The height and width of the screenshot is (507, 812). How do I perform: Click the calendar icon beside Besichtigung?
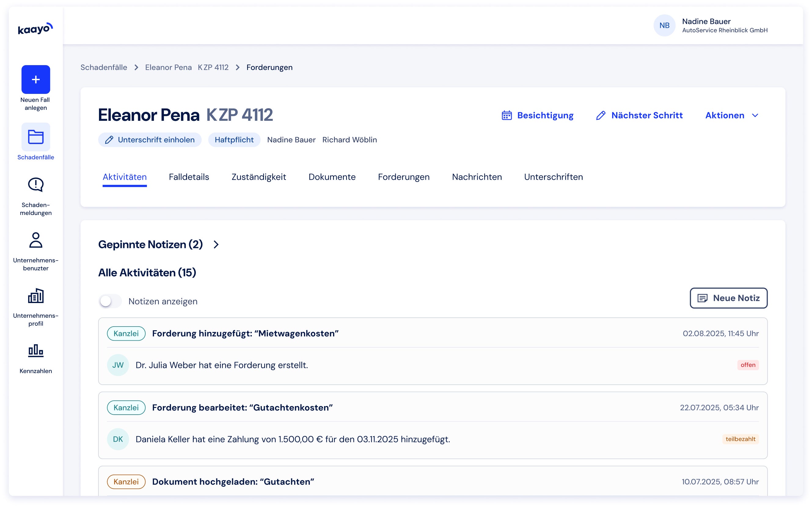(507, 115)
